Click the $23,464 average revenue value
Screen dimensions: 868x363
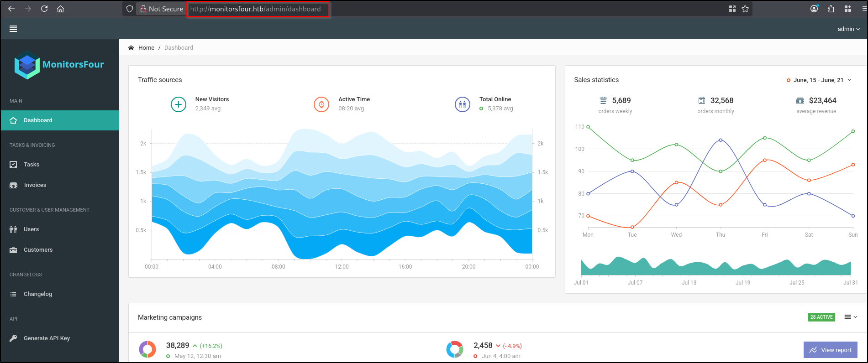click(823, 100)
